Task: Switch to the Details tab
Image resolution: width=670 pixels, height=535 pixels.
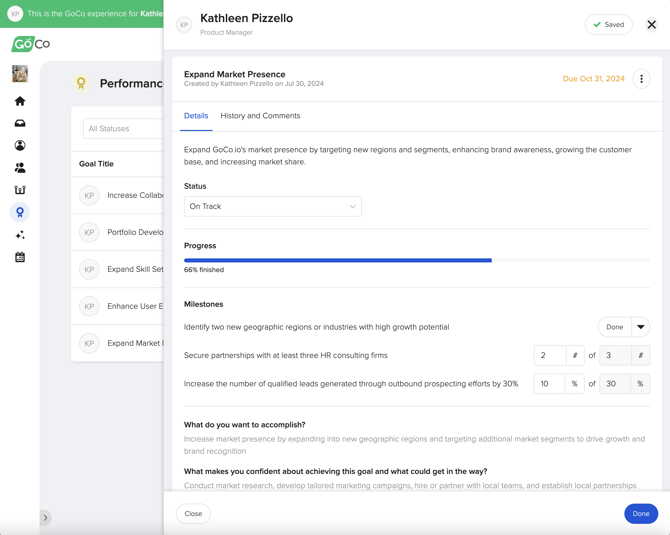Action: coord(196,116)
